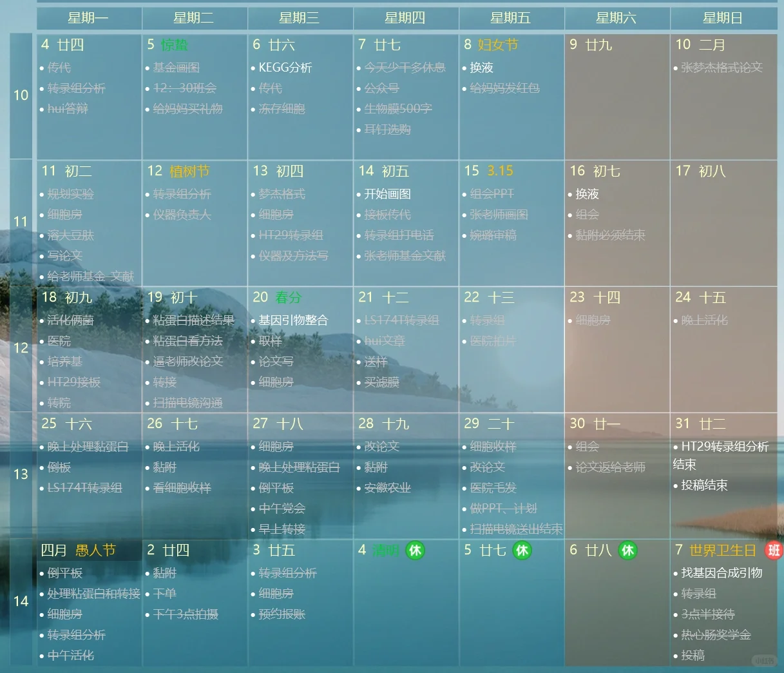The width and height of the screenshot is (784, 673).
Task: Click week number 12 in the left column
Action: pos(21,348)
